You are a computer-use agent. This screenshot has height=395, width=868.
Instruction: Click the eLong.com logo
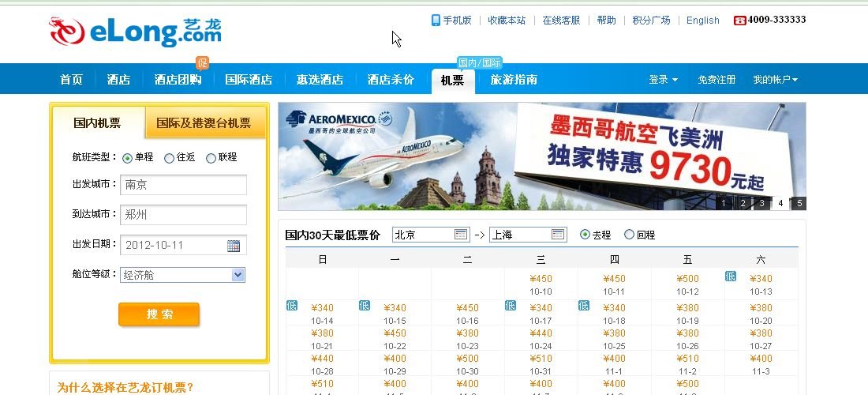136,32
